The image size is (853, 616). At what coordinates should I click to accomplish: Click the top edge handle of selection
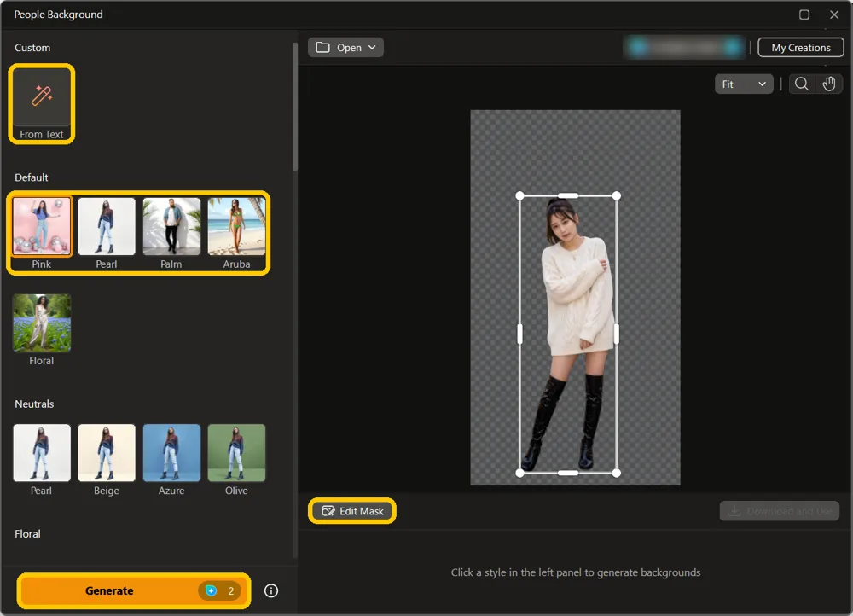coord(568,196)
